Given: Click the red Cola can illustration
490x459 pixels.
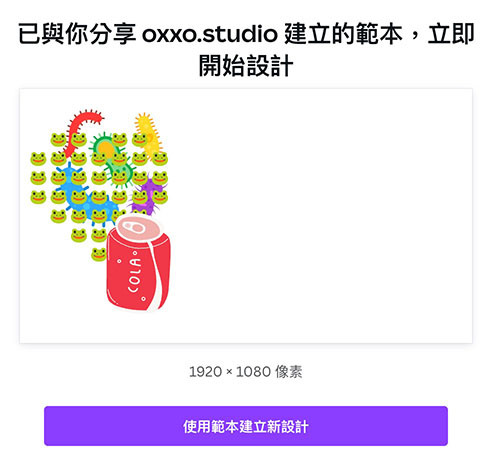Looking at the screenshot, I should pyautogui.click(x=138, y=262).
